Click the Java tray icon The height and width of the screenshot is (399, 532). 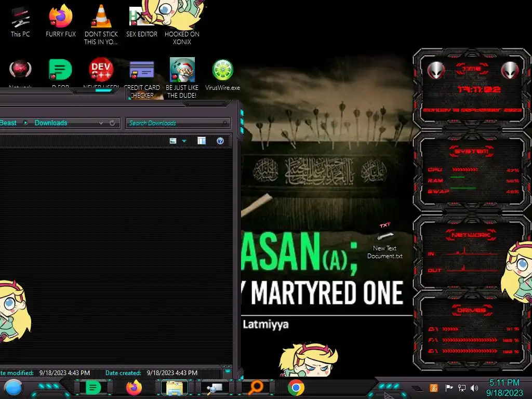(x=434, y=388)
